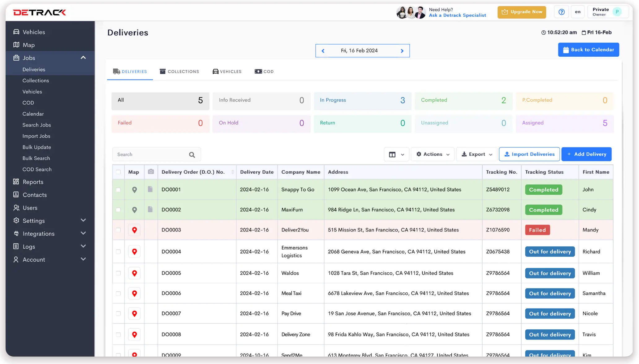The width and height of the screenshot is (639, 364).
Task: Select the checkbox for delivery DO0002
Action: (118, 210)
